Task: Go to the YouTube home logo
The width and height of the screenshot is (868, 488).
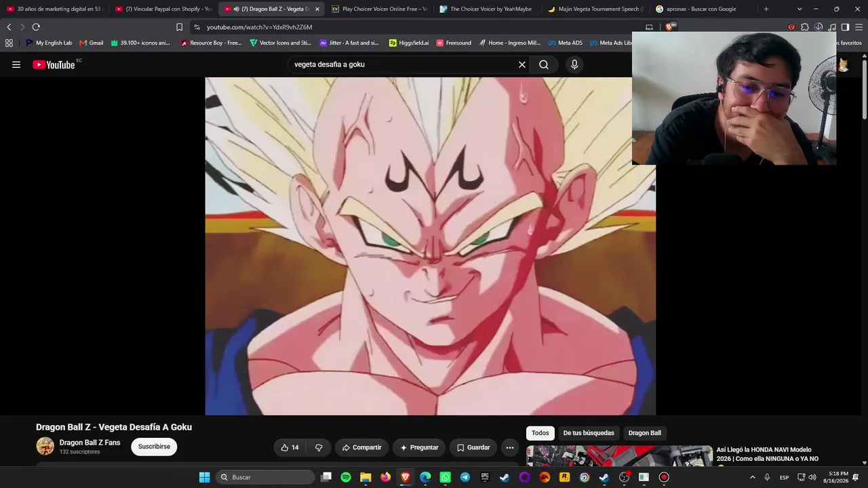Action: click(54, 65)
